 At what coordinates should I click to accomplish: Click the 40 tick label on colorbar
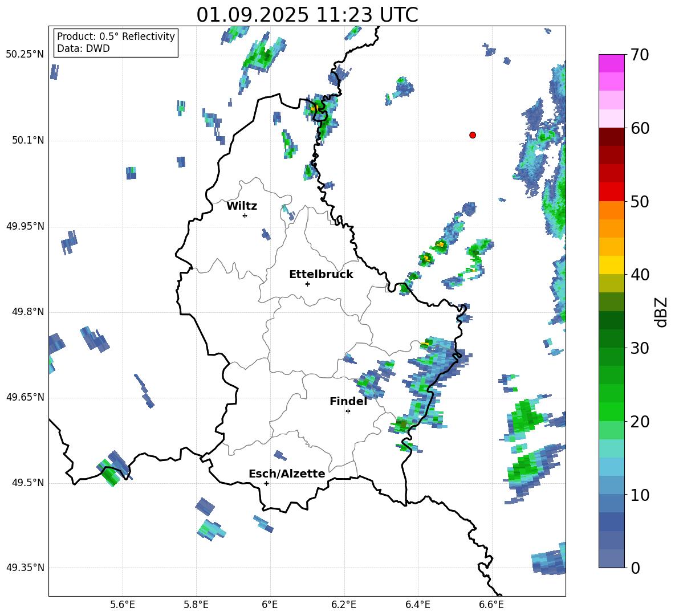coord(640,275)
